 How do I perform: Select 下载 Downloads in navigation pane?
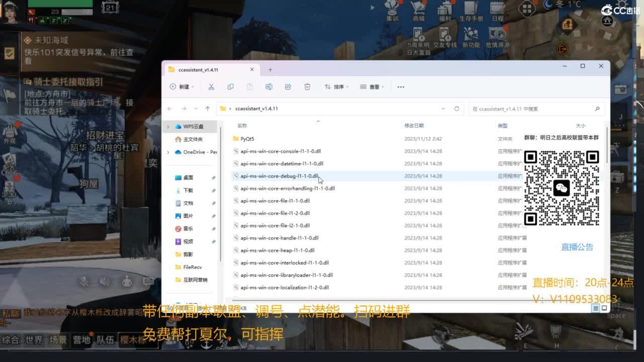tap(188, 191)
